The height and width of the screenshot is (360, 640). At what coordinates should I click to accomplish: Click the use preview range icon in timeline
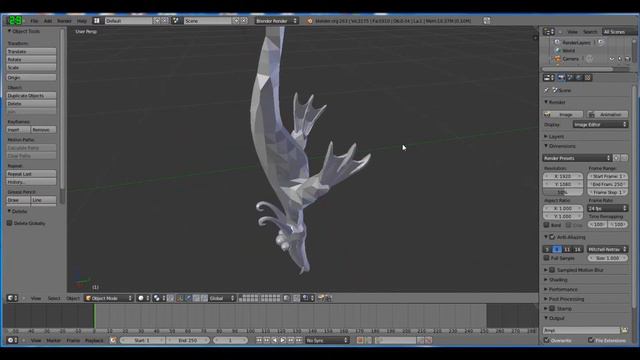point(113,340)
